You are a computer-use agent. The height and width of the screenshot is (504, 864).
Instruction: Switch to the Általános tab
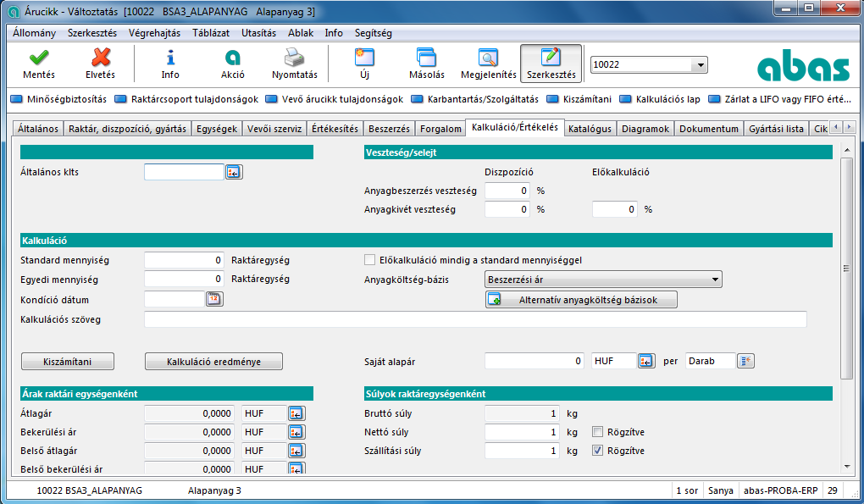(37, 129)
